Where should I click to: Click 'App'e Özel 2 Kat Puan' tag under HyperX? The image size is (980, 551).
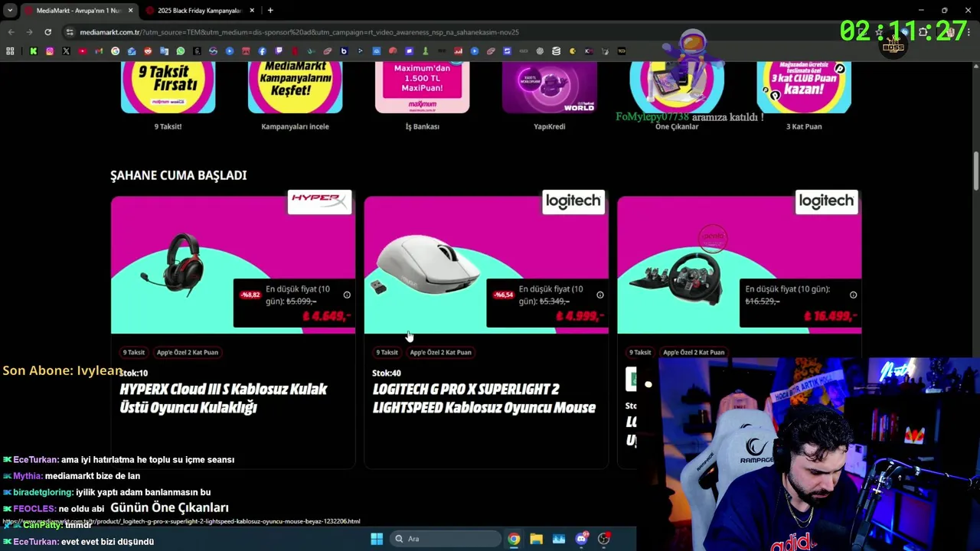click(188, 352)
